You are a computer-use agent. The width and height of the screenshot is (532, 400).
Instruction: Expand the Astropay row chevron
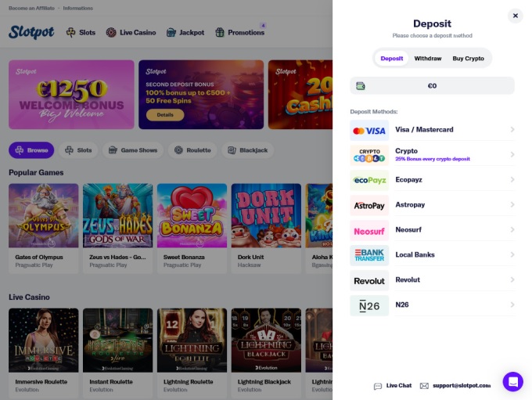[512, 205]
